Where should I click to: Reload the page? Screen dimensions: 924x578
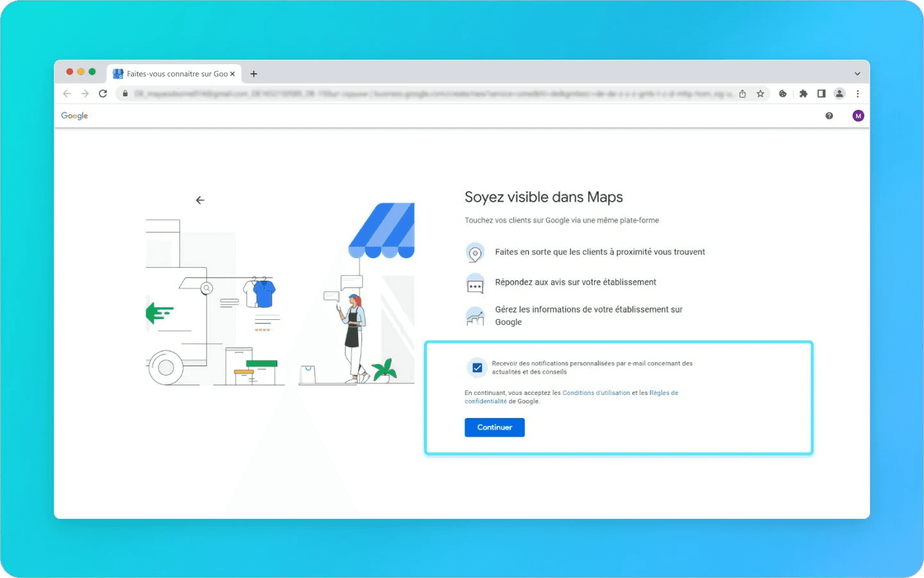(x=103, y=94)
